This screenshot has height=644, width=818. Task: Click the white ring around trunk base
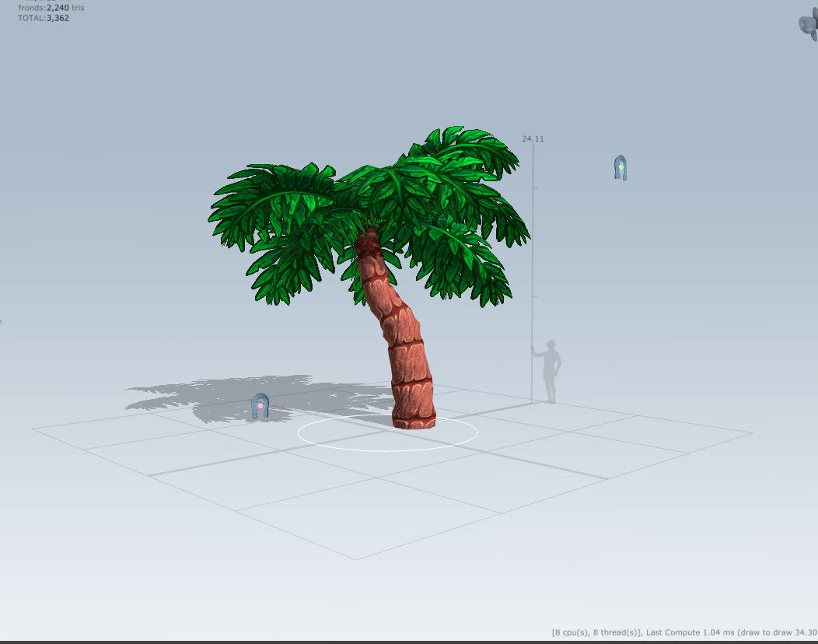click(387, 432)
